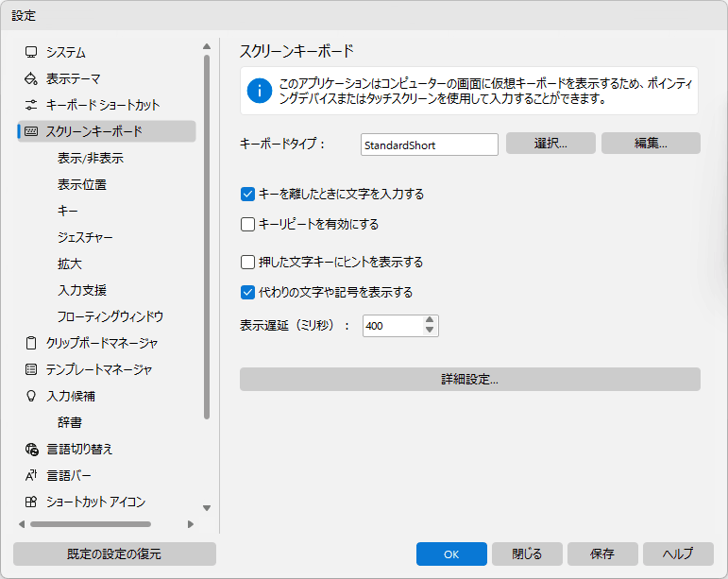Click the 編集... button
The height and width of the screenshot is (579, 728).
click(651, 143)
